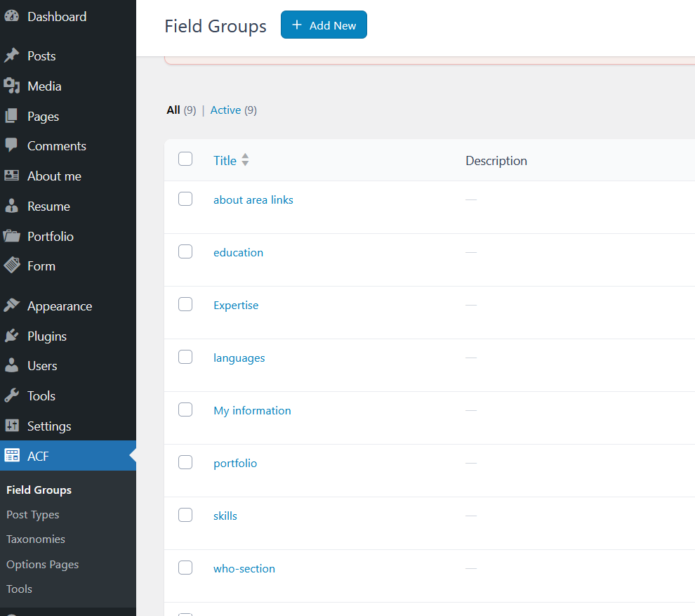This screenshot has width=695, height=616.
Task: Open Taxonomies submenu
Action: 36,539
